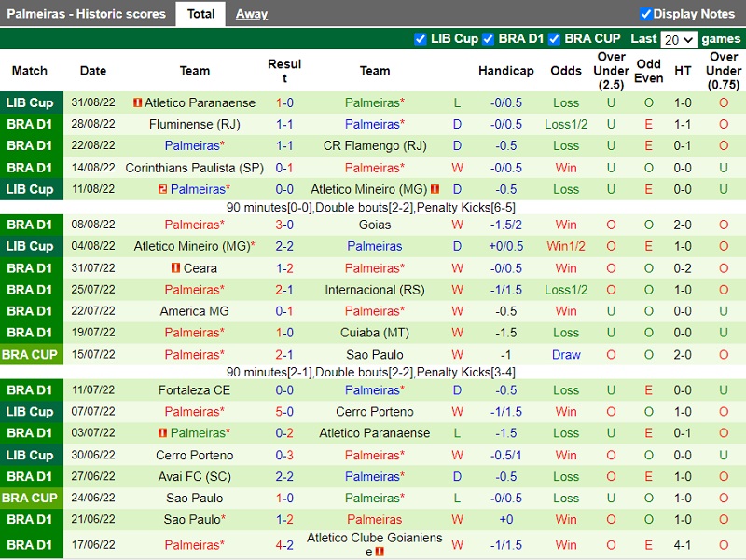746x560 pixels.
Task: Select the LIB Cup badge on the Cerro Porteno 07/07 row
Action: (29, 411)
